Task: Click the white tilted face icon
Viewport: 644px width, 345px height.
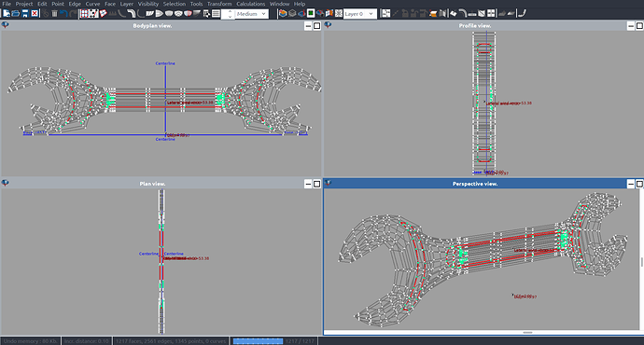Action: pos(454,14)
